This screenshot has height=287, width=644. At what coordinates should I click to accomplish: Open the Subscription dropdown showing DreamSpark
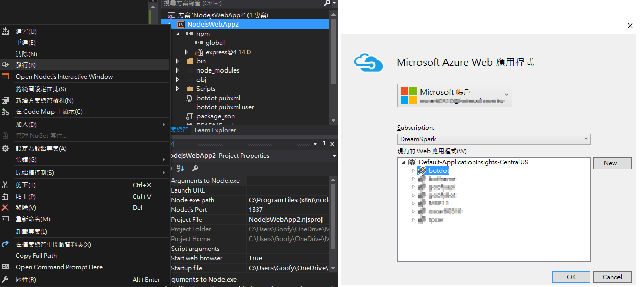point(493,139)
